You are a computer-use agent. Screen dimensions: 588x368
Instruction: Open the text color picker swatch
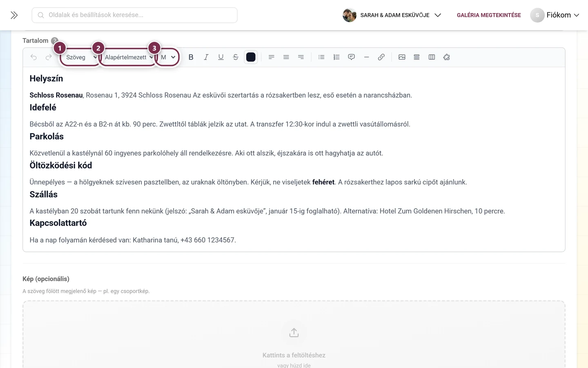[251, 57]
